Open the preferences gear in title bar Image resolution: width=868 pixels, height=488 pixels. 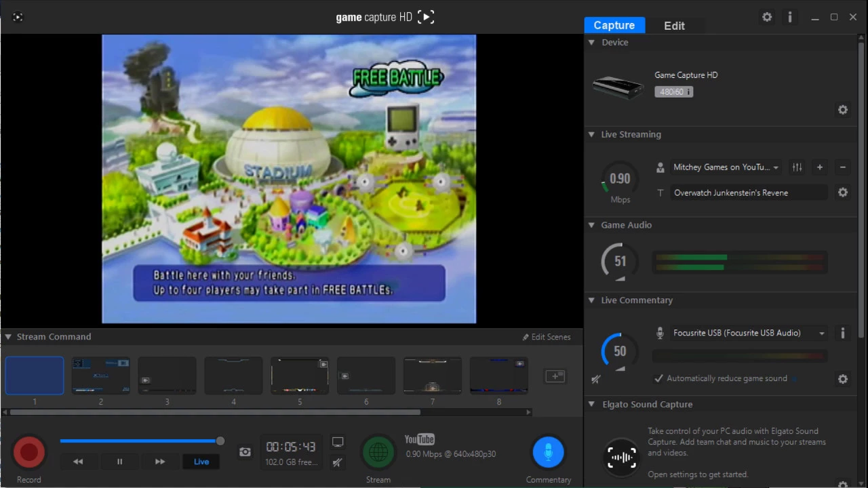coord(767,17)
